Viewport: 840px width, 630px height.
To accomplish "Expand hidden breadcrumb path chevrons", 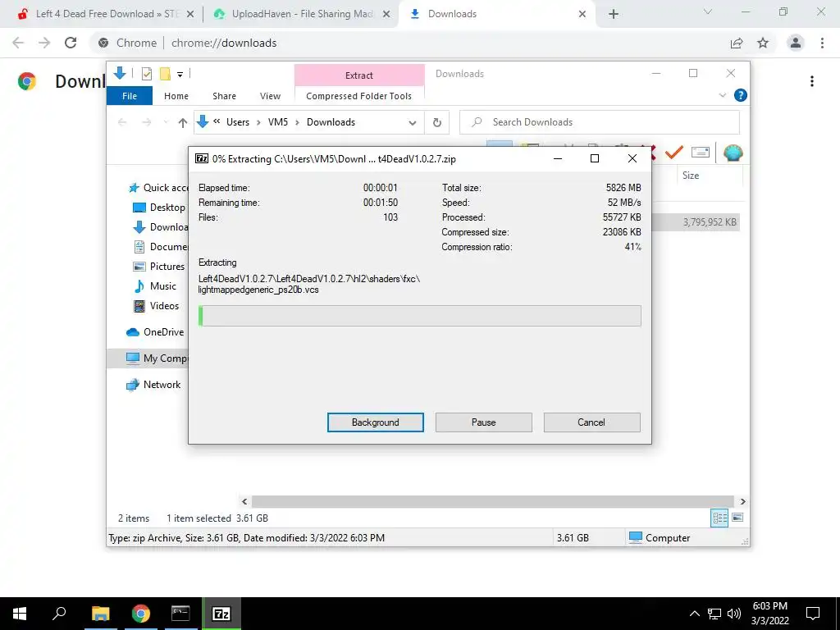I will point(217,121).
